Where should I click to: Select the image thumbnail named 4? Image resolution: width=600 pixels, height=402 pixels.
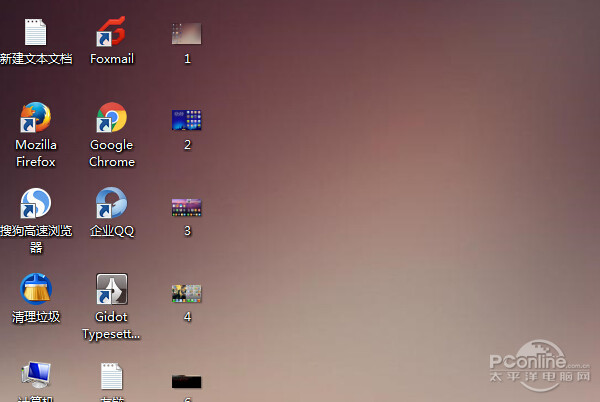[x=186, y=293]
